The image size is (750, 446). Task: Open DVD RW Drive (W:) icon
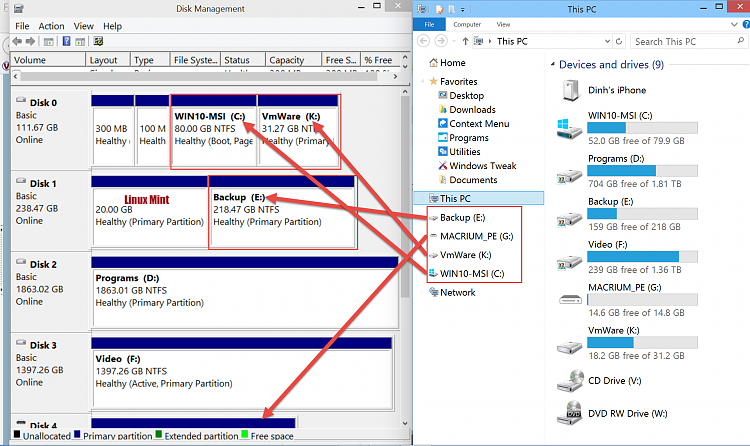tap(570, 413)
